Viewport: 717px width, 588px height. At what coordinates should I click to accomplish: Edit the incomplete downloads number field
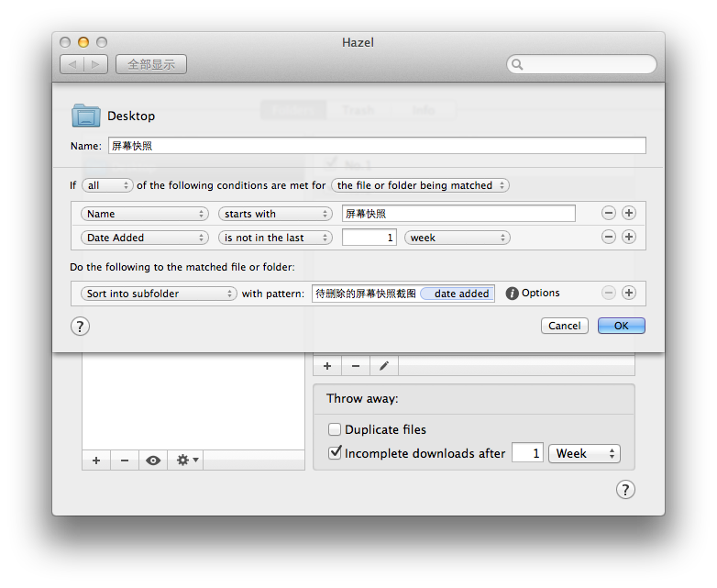[527, 453]
